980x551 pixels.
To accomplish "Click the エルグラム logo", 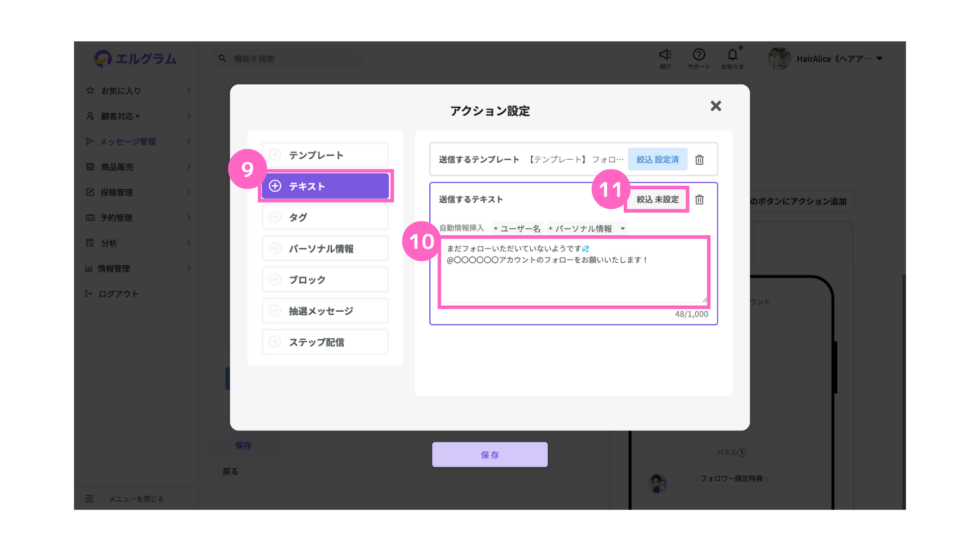I will click(x=136, y=59).
